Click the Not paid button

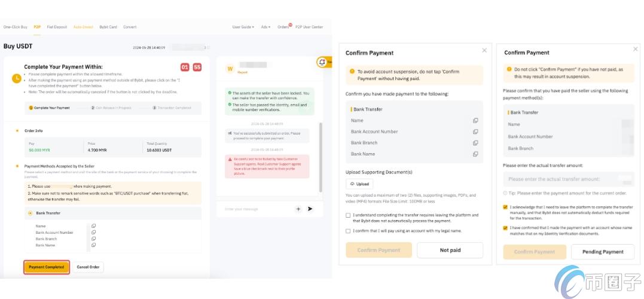tap(450, 250)
